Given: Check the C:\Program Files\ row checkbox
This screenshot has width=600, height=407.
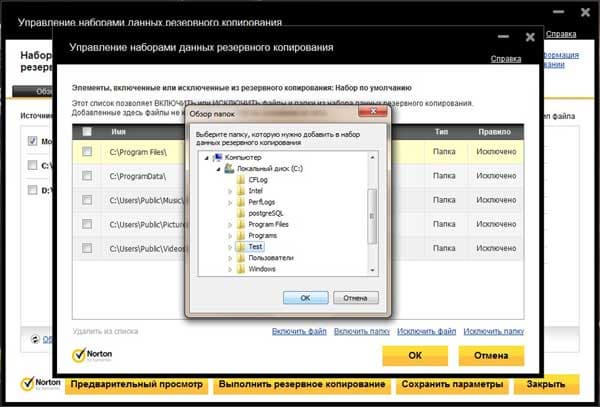Looking at the screenshot, I should click(87, 151).
